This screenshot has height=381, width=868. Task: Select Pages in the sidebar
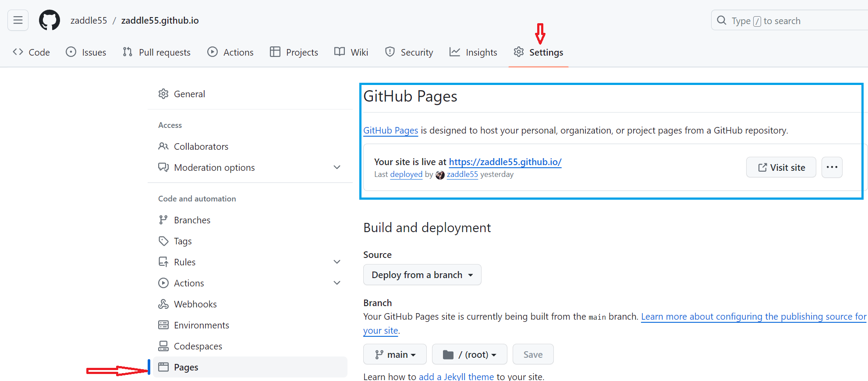point(250,367)
